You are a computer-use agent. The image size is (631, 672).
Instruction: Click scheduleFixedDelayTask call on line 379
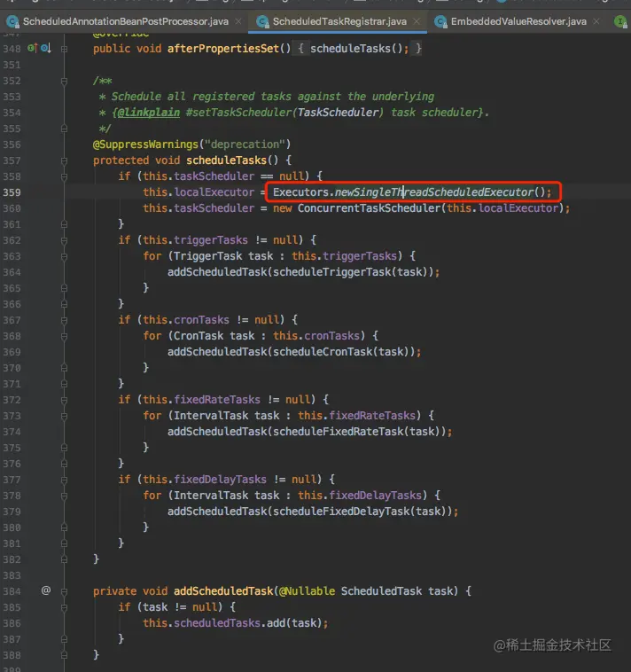pos(341,512)
